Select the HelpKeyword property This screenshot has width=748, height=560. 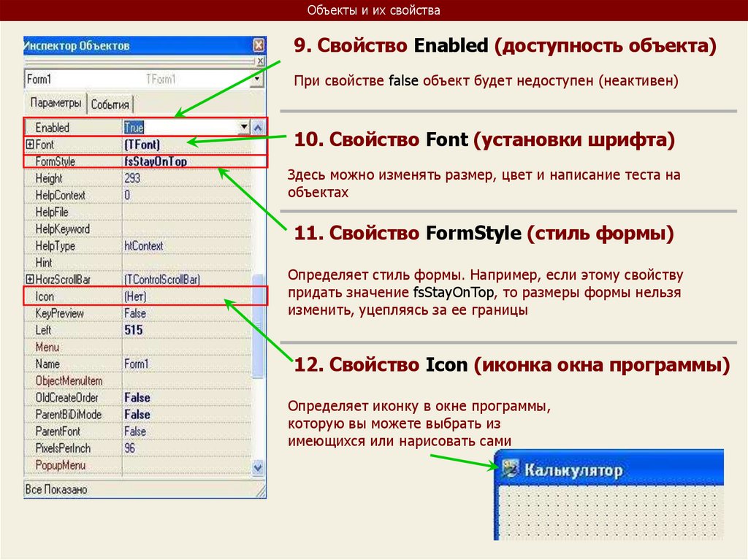(x=63, y=229)
